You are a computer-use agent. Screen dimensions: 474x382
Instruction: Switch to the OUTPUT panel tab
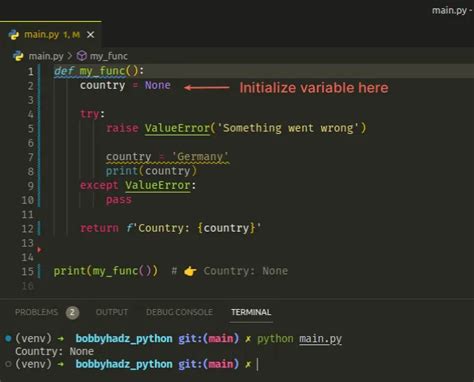pos(112,312)
